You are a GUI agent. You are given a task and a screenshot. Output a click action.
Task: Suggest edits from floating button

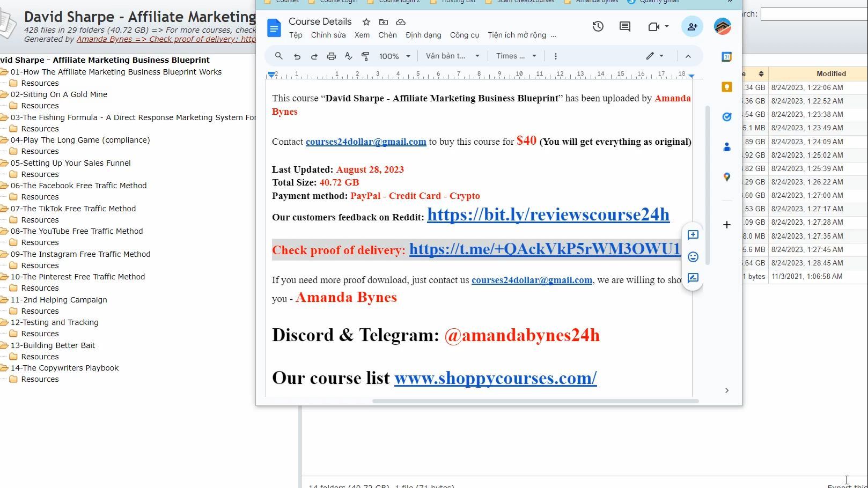click(x=693, y=278)
